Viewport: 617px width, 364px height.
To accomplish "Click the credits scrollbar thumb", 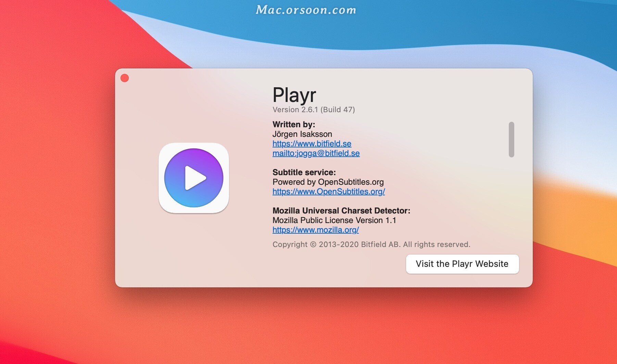I will point(512,140).
